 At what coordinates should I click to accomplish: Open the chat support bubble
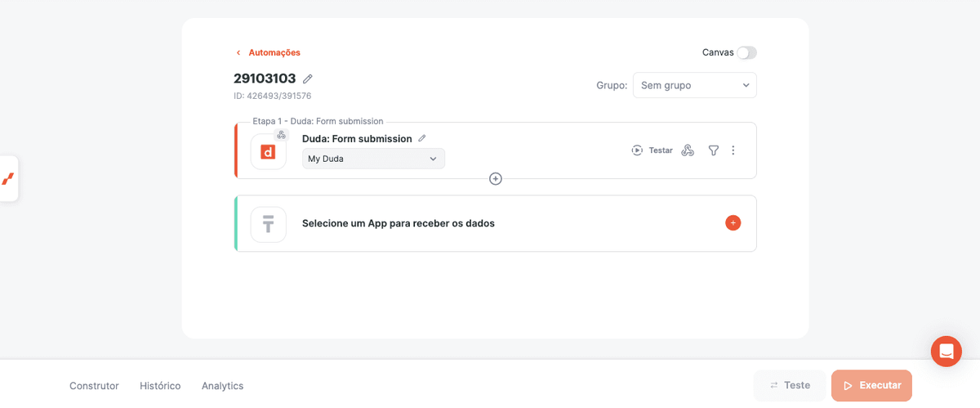coord(947,352)
